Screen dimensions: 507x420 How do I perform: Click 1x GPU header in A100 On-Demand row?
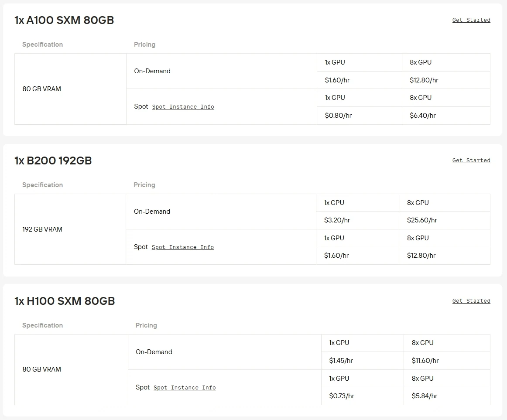click(335, 62)
